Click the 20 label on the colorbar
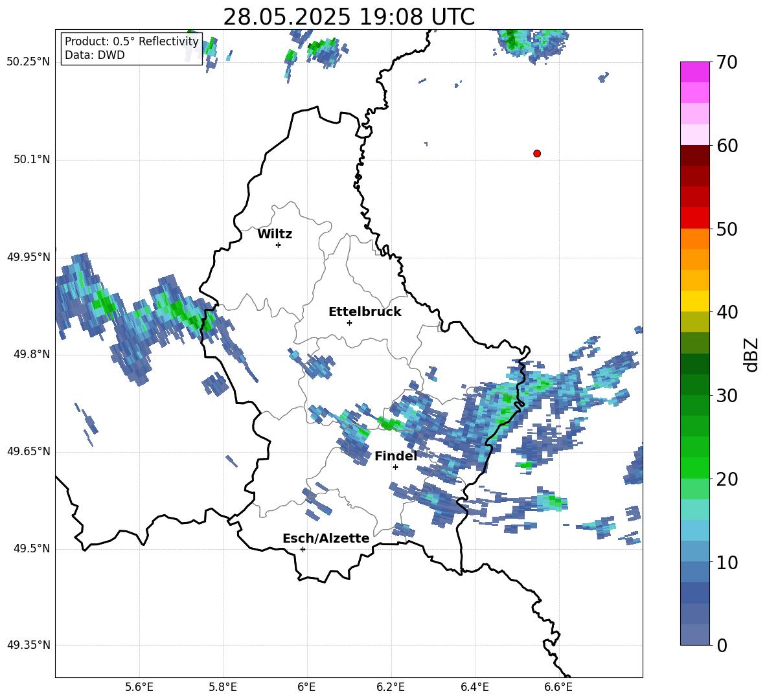 [727, 479]
